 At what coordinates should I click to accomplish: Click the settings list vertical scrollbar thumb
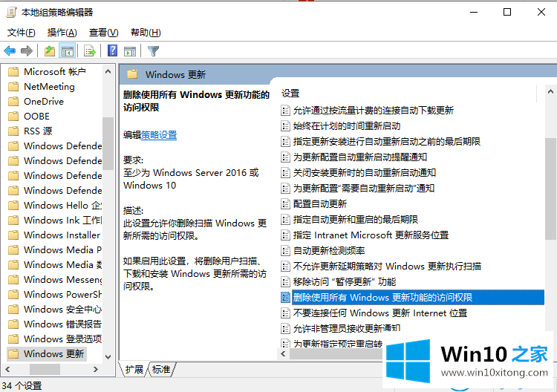point(550,189)
